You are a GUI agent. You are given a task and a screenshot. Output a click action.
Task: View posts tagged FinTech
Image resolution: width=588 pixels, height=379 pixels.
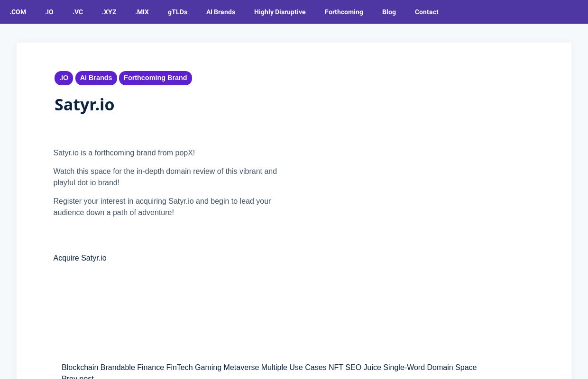click(179, 368)
